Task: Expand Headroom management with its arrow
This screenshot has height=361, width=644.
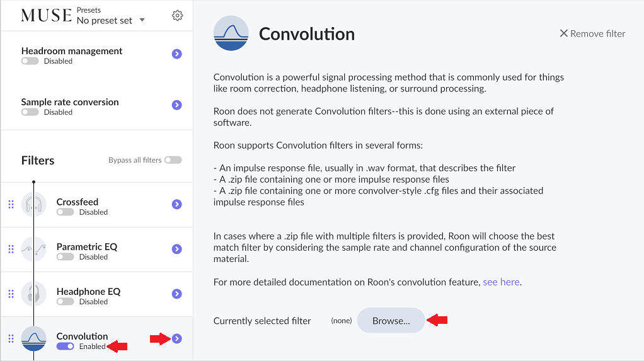Action: click(x=177, y=54)
